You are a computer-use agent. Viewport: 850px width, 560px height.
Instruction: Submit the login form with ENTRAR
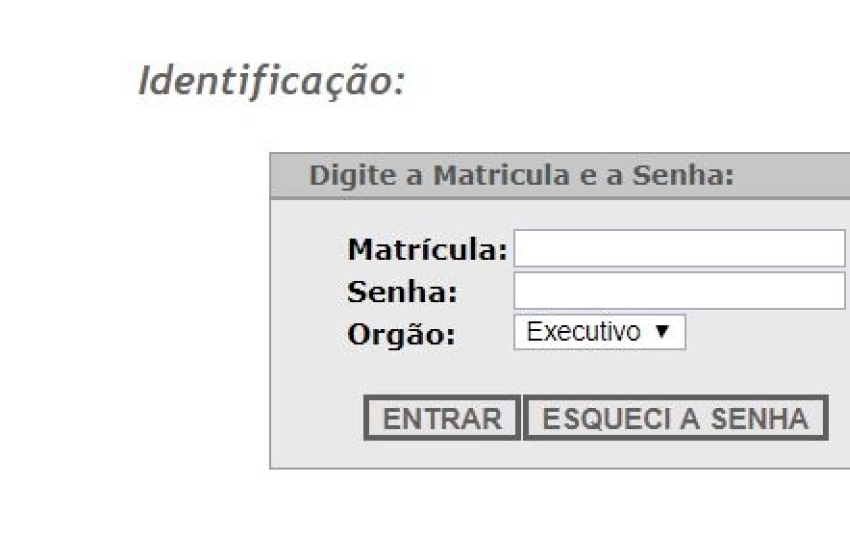click(442, 418)
